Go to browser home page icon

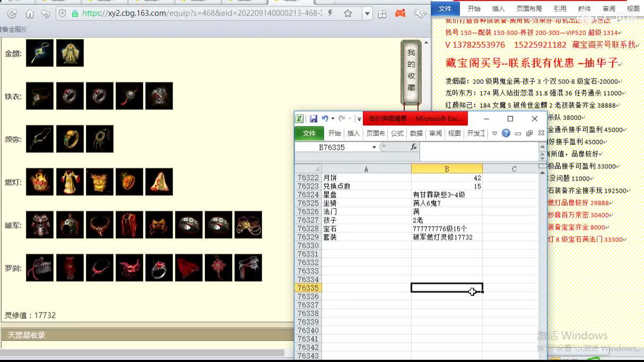point(30,14)
